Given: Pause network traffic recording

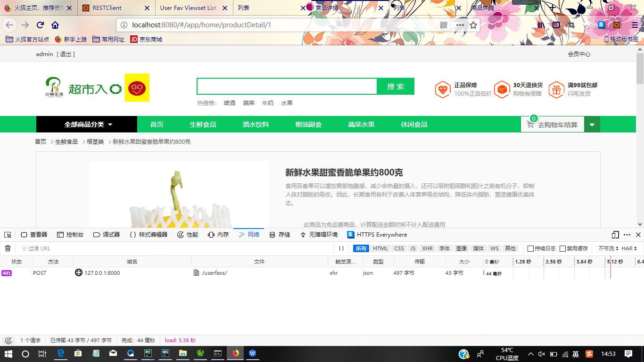Looking at the screenshot, I should (341, 248).
